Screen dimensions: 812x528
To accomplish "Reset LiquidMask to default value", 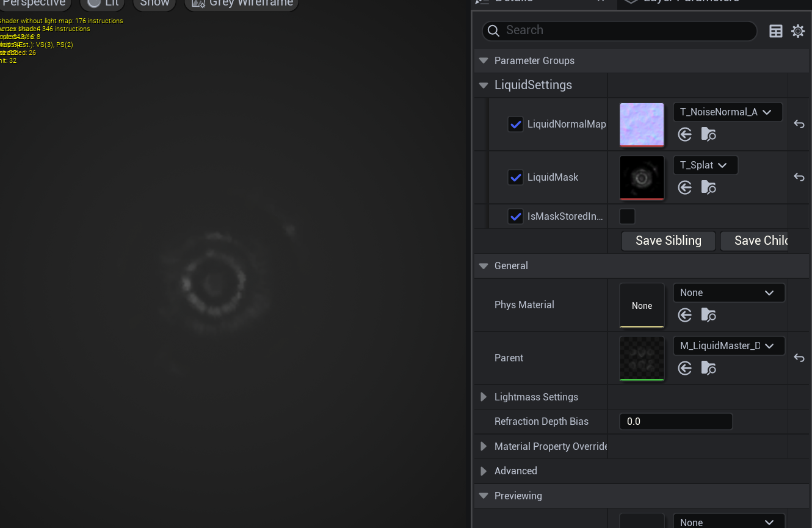I will coord(799,177).
